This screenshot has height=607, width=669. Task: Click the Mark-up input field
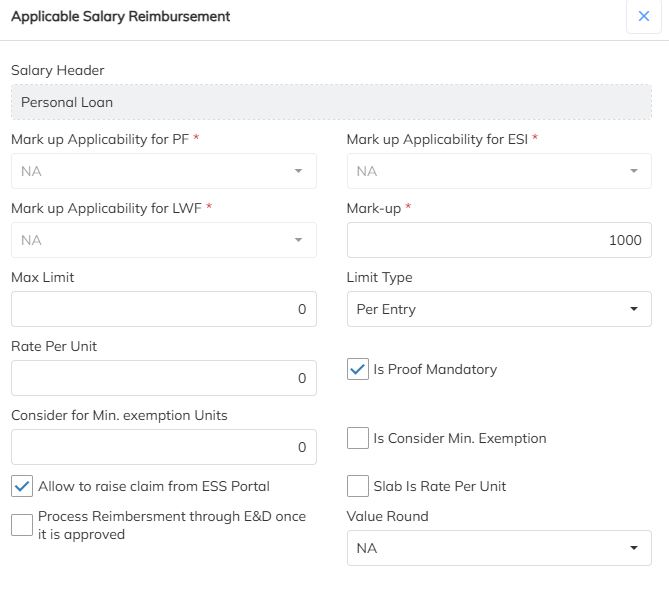498,240
